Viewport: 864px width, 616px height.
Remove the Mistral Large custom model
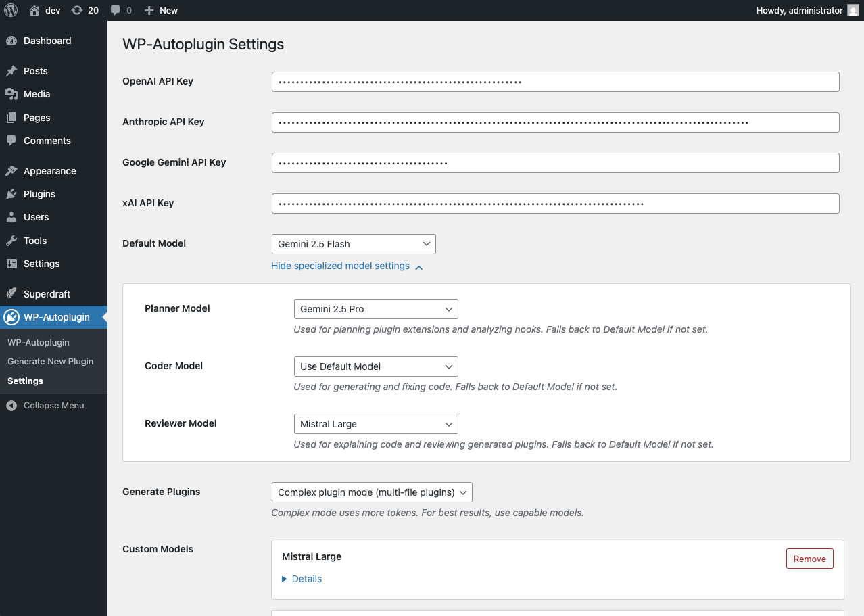point(809,558)
